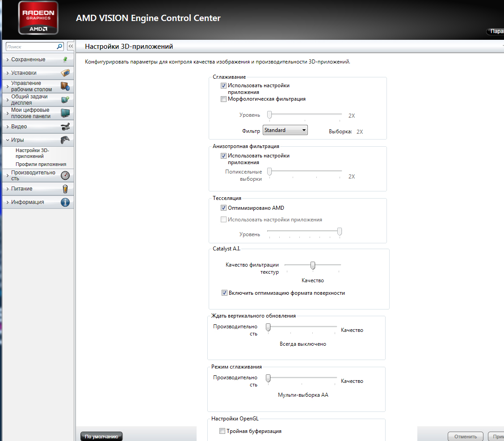This screenshot has height=441, width=504.
Task: Click the battery icon beside Питание
Action: pos(65,189)
